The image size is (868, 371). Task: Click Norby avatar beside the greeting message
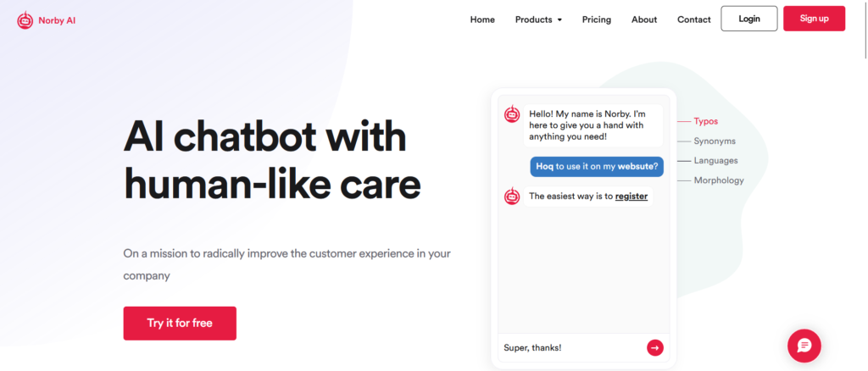click(x=511, y=114)
